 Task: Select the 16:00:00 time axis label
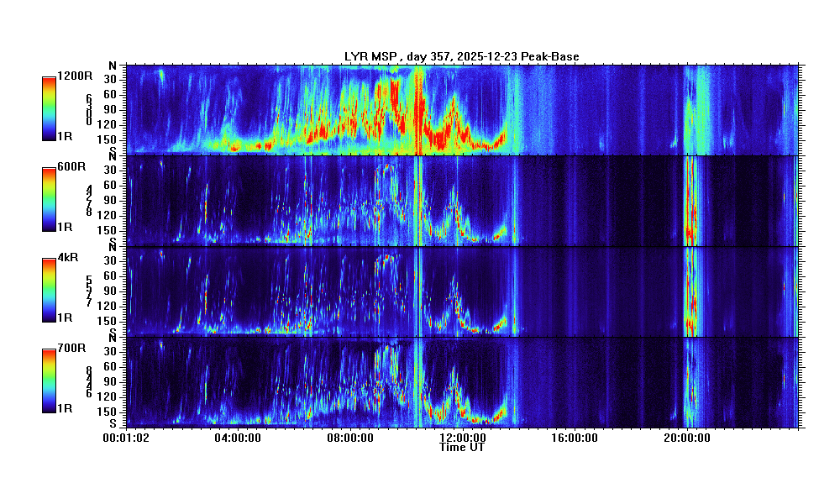(x=575, y=438)
